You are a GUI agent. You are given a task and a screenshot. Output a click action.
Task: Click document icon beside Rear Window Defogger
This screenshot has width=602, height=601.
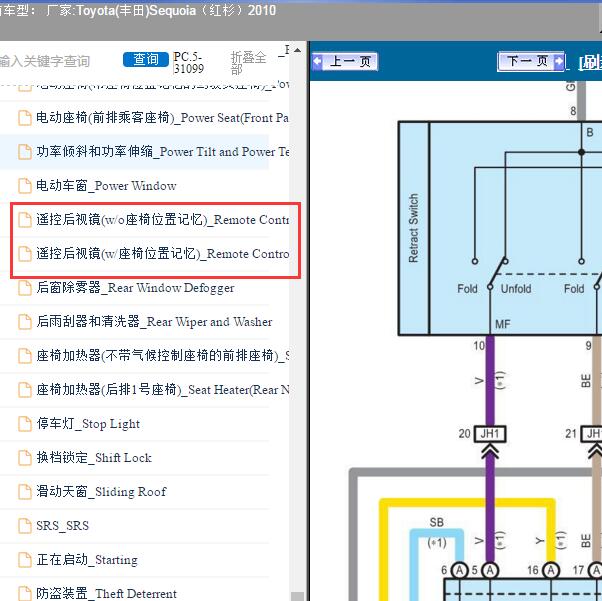click(x=25, y=288)
